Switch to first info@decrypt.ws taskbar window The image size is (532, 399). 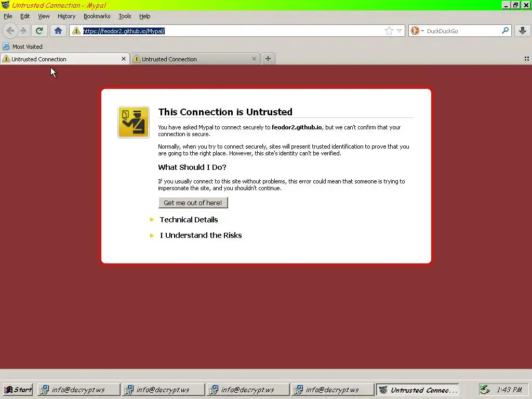[x=78, y=390]
